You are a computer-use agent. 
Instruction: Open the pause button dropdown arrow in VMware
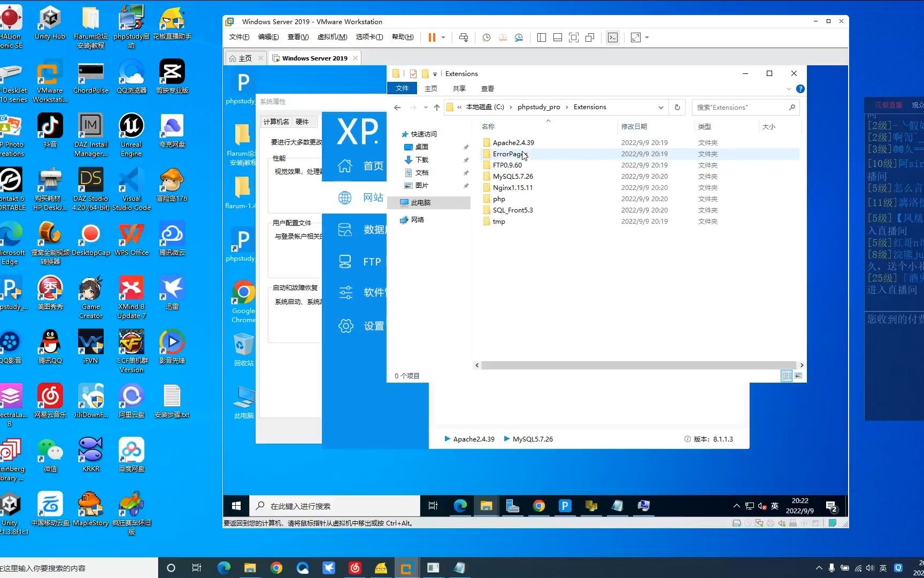[x=443, y=37]
